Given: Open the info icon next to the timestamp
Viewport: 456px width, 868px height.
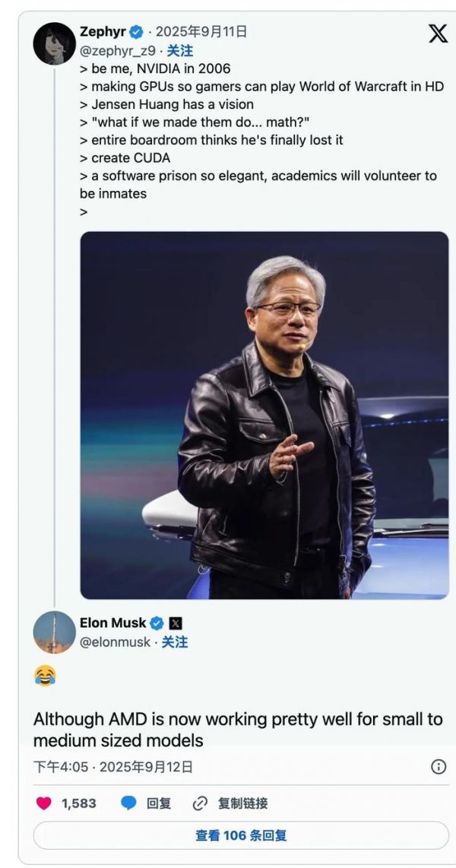Looking at the screenshot, I should coord(439,767).
